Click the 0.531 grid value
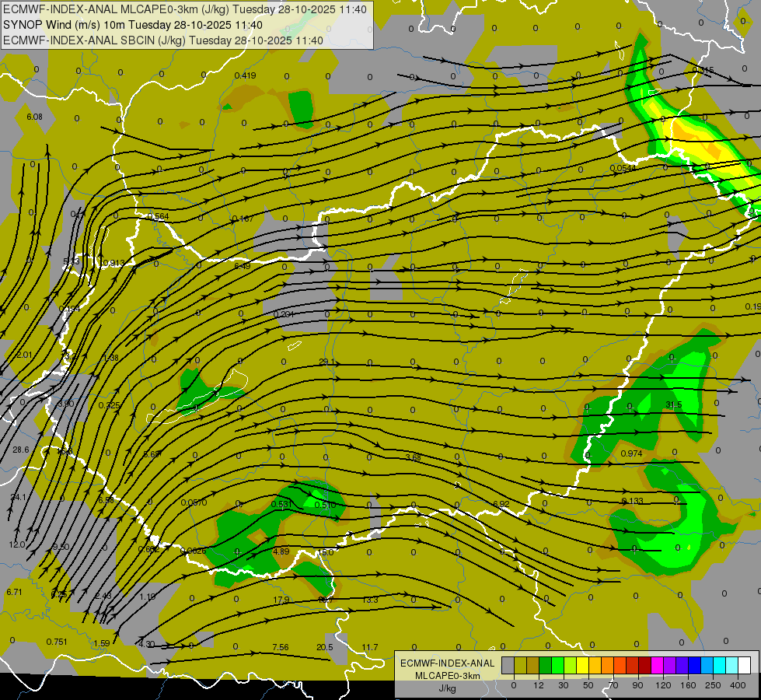 (281, 504)
